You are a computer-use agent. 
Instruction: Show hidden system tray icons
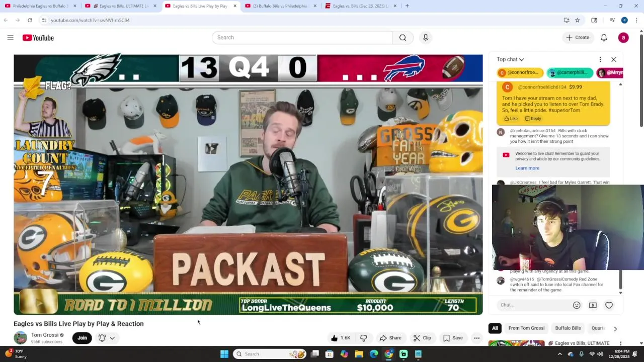559,354
